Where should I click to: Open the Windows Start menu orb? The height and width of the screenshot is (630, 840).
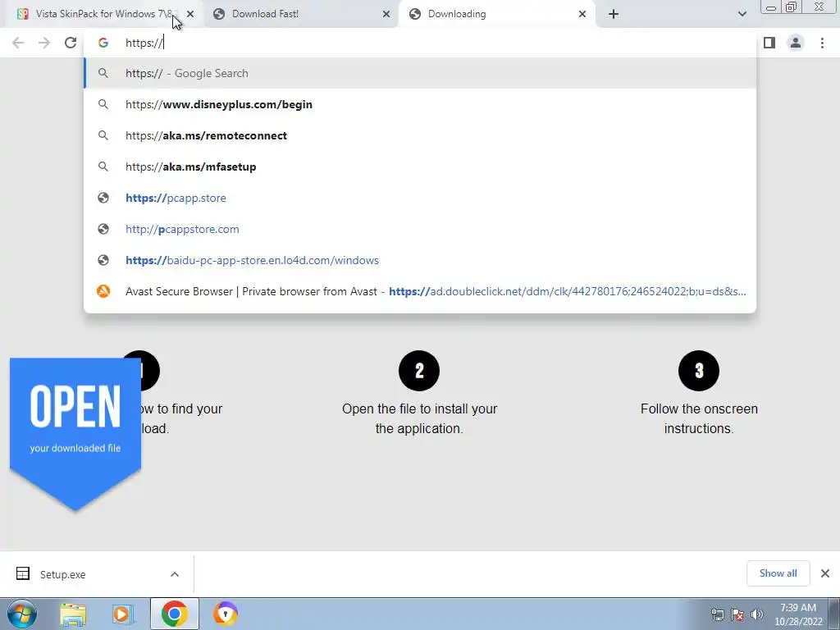[x=22, y=614]
